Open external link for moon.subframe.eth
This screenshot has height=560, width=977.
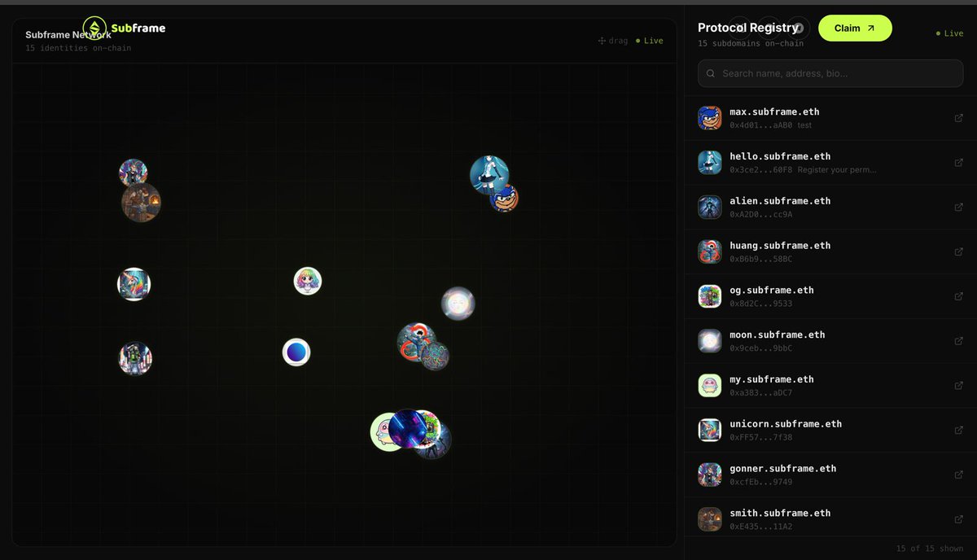click(x=958, y=341)
